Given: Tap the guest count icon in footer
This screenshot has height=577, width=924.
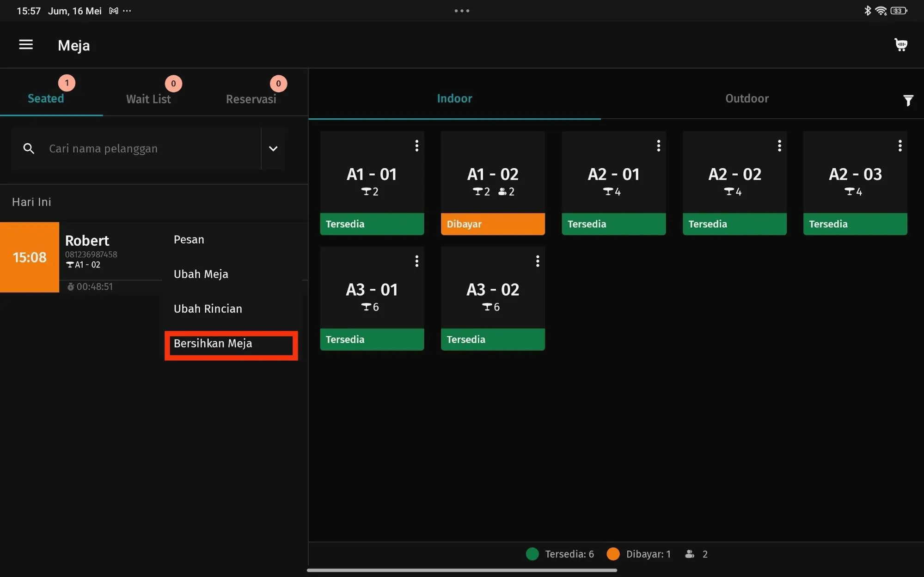Looking at the screenshot, I should (690, 554).
